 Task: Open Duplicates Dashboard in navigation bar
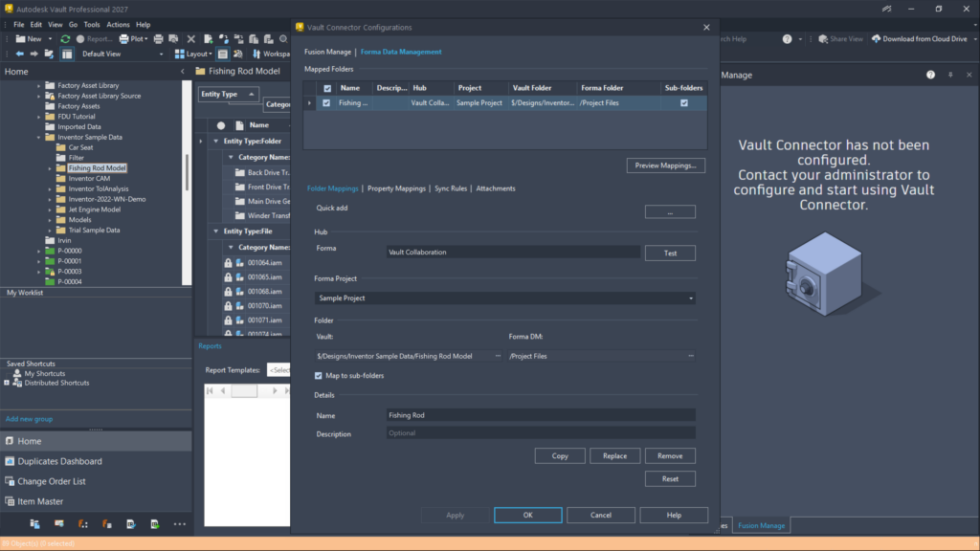pos(96,461)
